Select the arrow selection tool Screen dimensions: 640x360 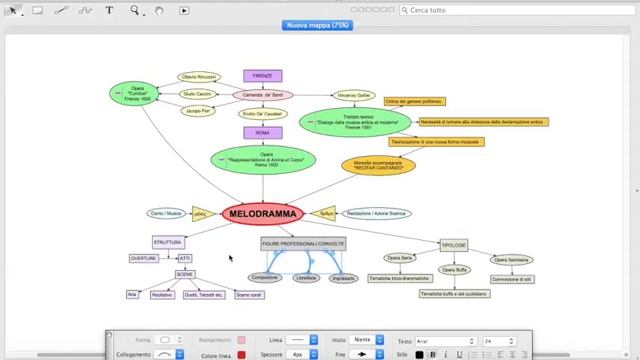[x=13, y=11]
